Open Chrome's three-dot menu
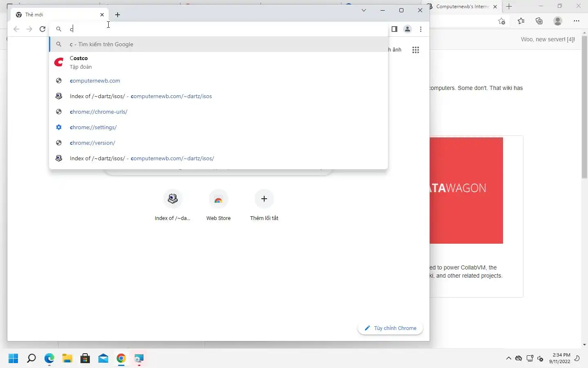This screenshot has height=368, width=588. click(x=421, y=29)
